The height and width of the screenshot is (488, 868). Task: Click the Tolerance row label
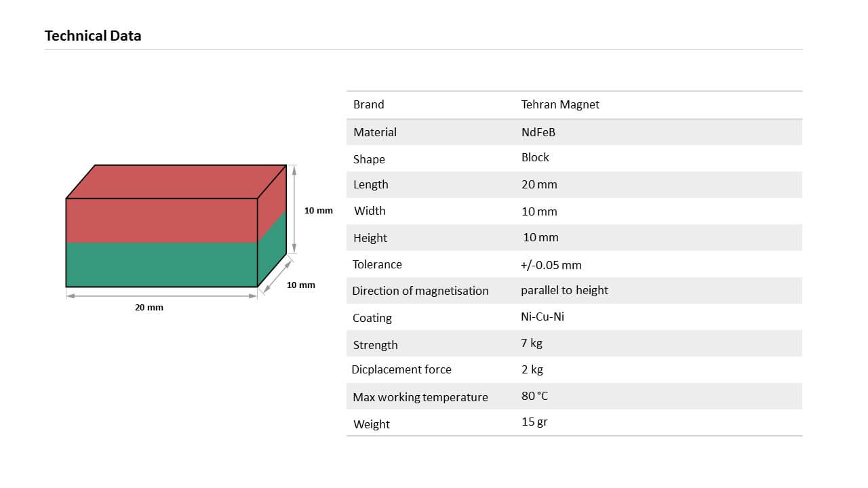377,264
